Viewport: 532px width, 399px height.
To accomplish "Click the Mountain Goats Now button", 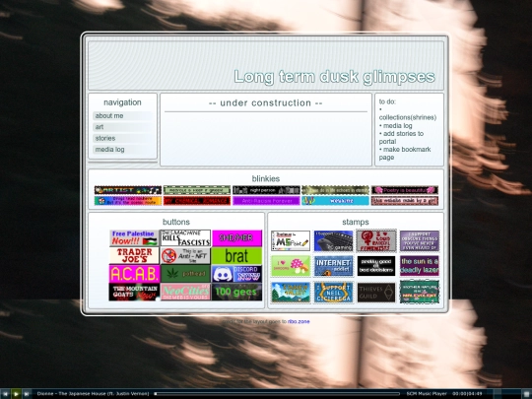I will coord(134,292).
